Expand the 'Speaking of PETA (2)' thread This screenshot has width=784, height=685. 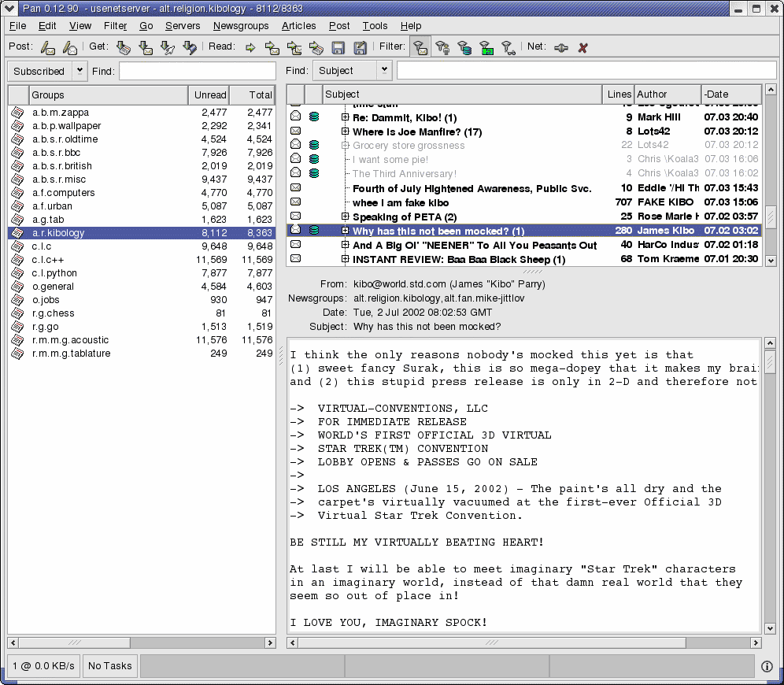(x=345, y=216)
